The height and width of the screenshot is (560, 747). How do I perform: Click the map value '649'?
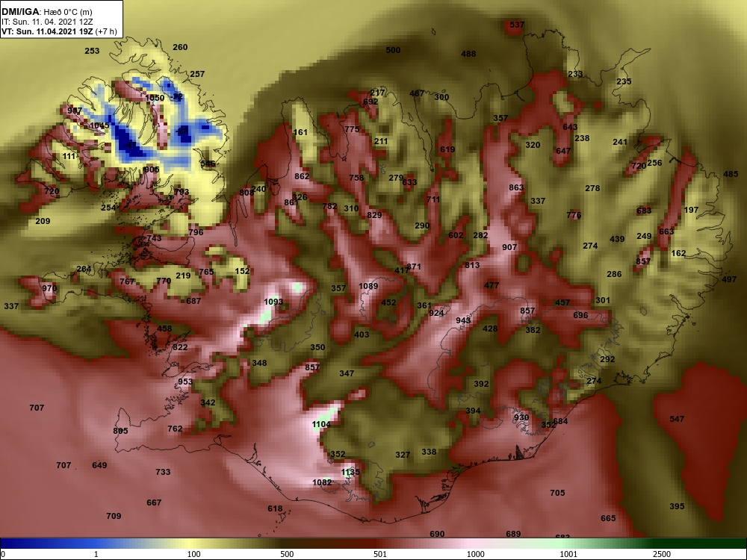coord(99,465)
